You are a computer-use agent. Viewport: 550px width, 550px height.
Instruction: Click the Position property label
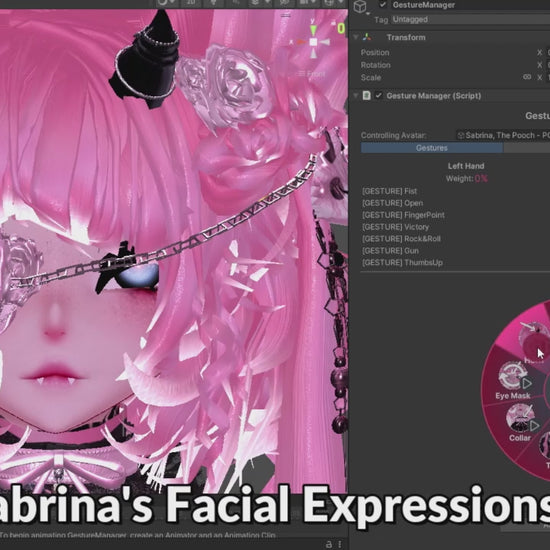(375, 53)
